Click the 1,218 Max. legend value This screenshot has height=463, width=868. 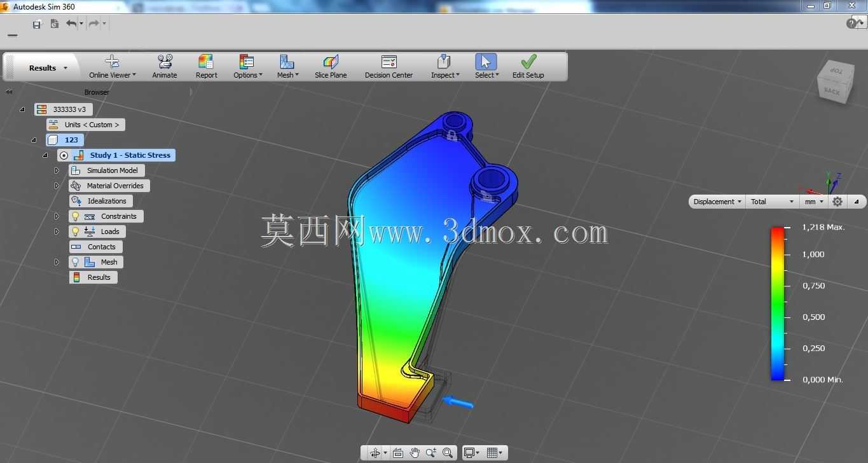coord(823,227)
